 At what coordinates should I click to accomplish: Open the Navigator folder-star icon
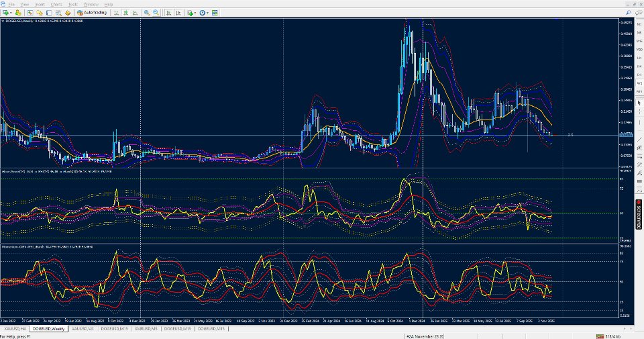click(x=40, y=13)
